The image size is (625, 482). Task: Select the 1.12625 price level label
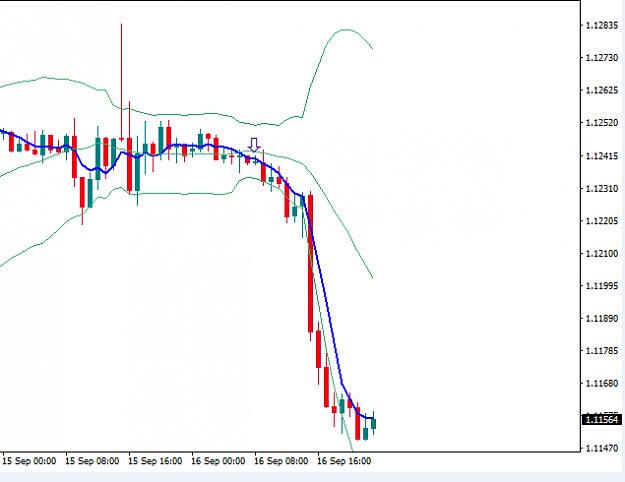coord(601,90)
